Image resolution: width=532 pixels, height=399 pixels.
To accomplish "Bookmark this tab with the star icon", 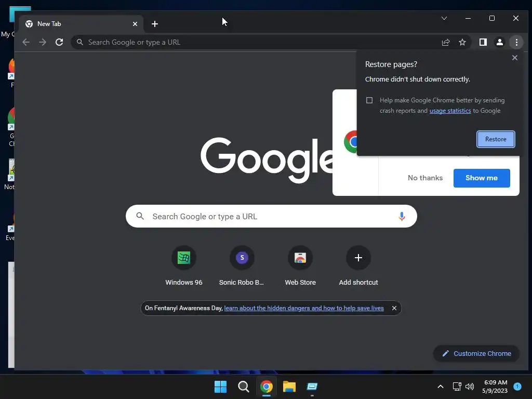I will click(462, 42).
